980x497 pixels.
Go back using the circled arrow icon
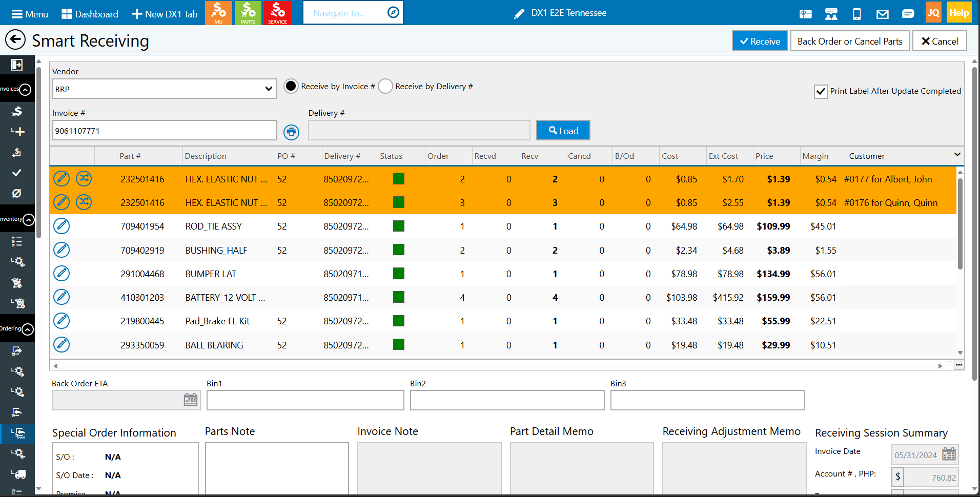15,40
